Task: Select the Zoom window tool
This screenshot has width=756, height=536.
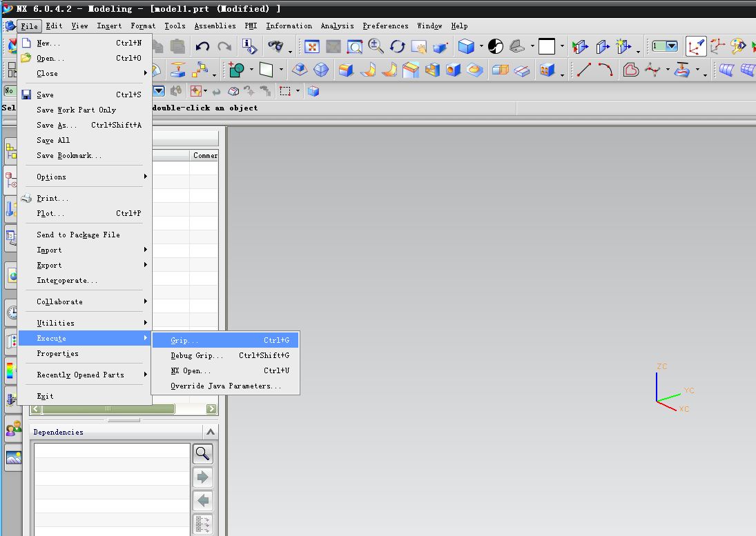Action: 355,47
